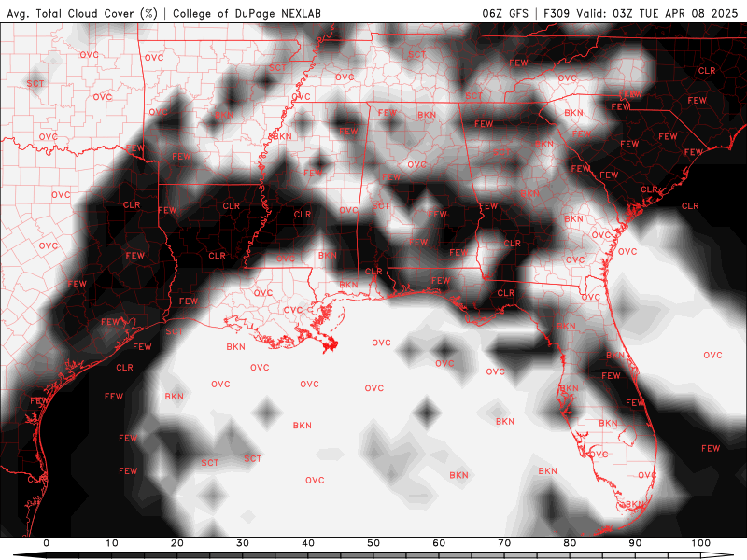Select the 100 label on the color bar
This screenshot has height=560, width=747.
(701, 543)
